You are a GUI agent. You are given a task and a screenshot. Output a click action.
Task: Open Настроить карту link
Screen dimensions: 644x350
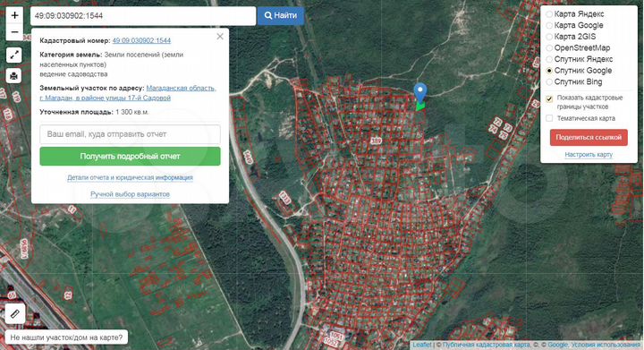pyautogui.click(x=589, y=155)
